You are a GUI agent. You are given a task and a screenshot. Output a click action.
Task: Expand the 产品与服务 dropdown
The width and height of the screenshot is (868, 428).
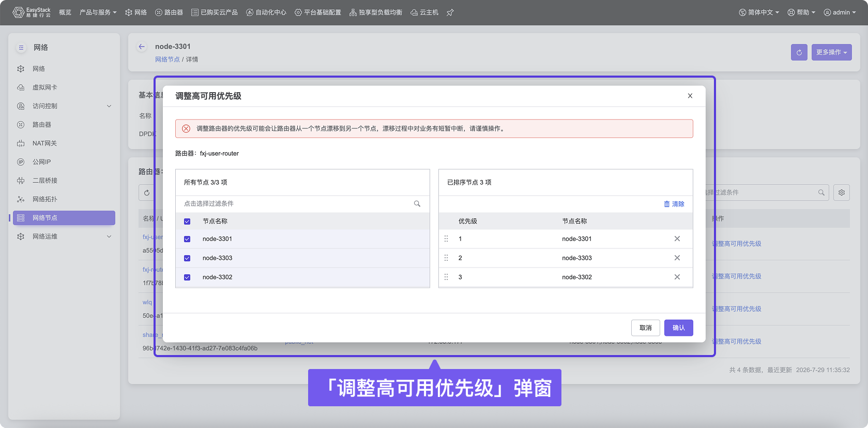(x=98, y=12)
